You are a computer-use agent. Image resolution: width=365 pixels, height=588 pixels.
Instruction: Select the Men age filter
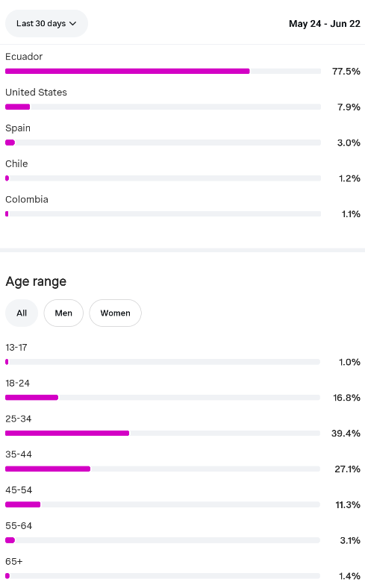(63, 313)
